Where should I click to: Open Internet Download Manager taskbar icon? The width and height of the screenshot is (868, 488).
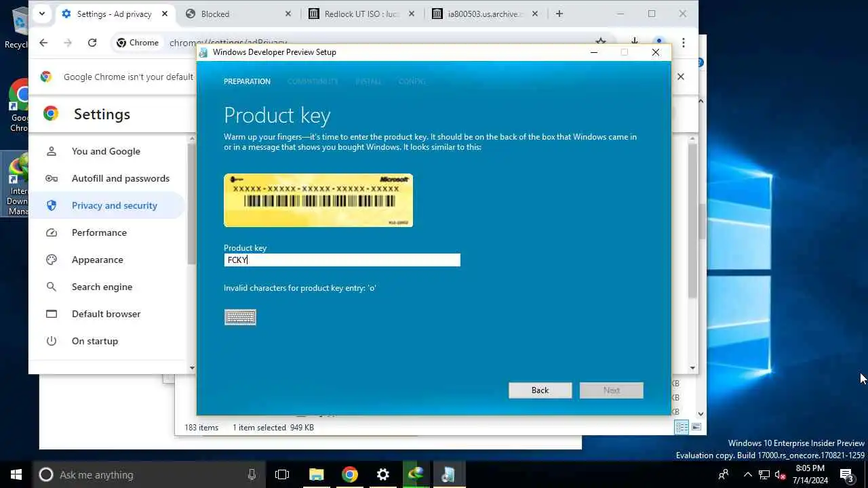[416, 474]
